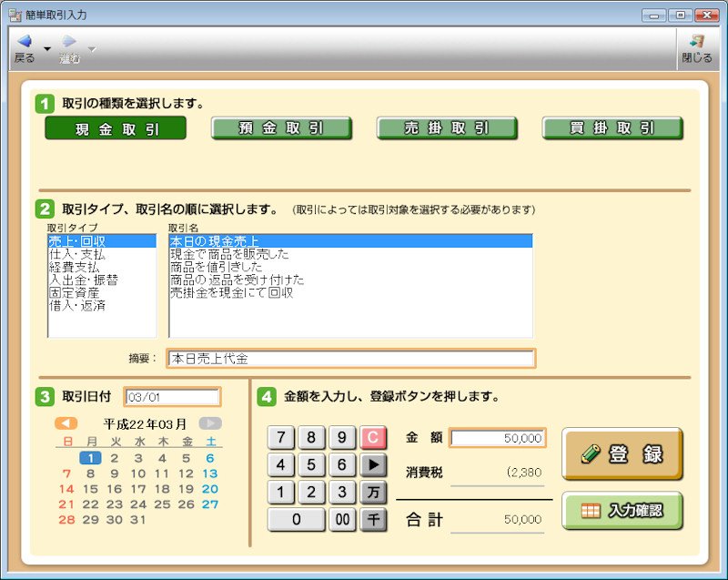Click the red C clear key
Viewport: 728px width, 580px height.
[373, 437]
